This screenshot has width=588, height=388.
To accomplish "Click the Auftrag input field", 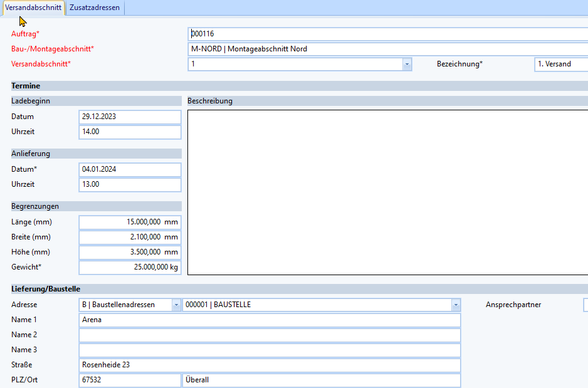I will (x=387, y=34).
